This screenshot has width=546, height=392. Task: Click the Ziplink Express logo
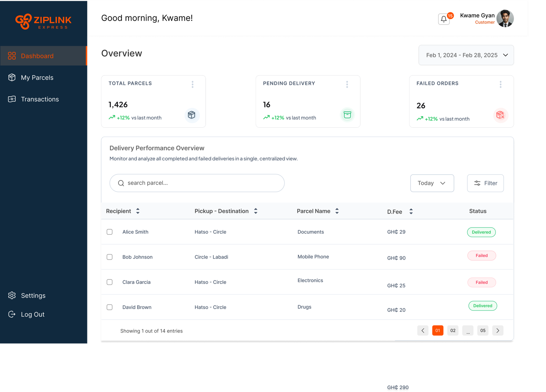click(43, 22)
